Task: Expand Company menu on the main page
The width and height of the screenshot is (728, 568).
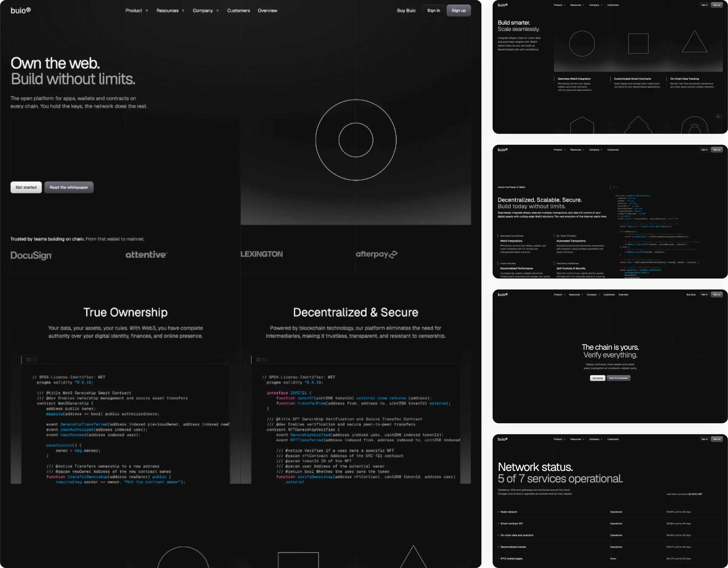Action: pos(206,11)
